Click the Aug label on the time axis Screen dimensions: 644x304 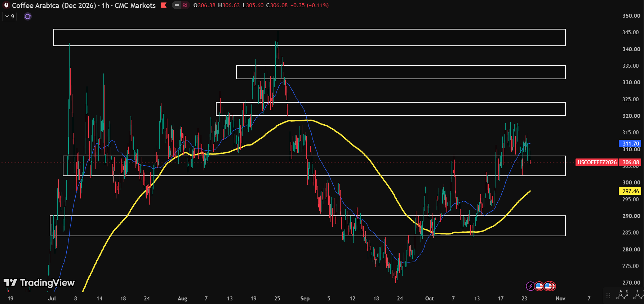(182, 298)
